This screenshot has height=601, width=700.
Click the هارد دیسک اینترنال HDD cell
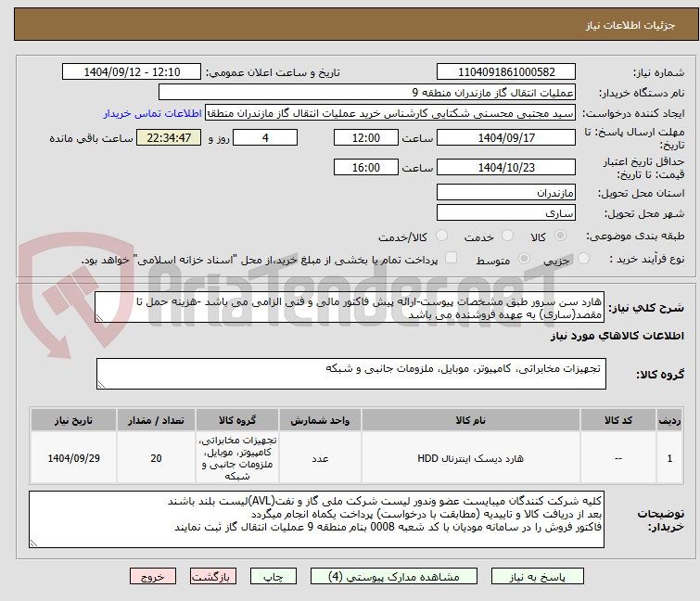[471, 458]
